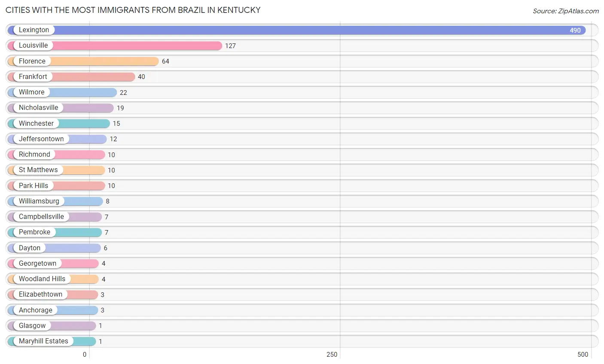Click the 22 value next to Wilmore
Image resolution: width=604 pixels, height=364 pixels.
123,93
